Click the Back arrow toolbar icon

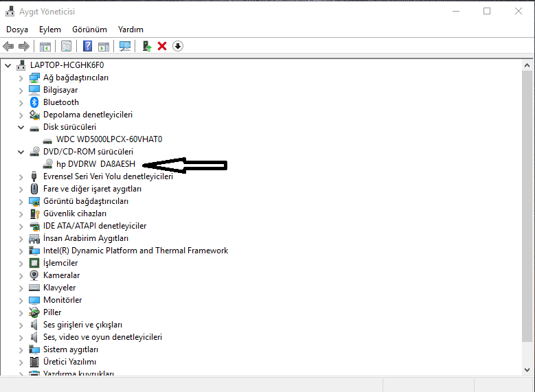(8, 46)
